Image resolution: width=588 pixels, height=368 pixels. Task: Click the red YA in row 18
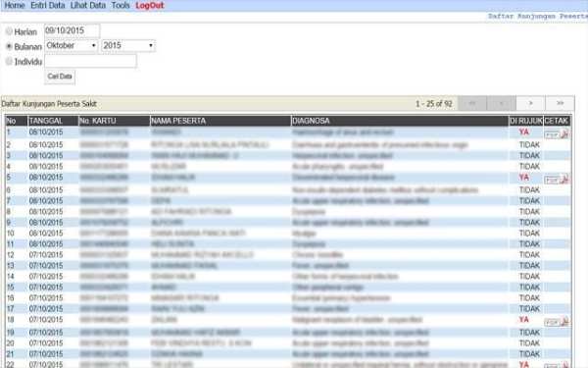(x=524, y=320)
